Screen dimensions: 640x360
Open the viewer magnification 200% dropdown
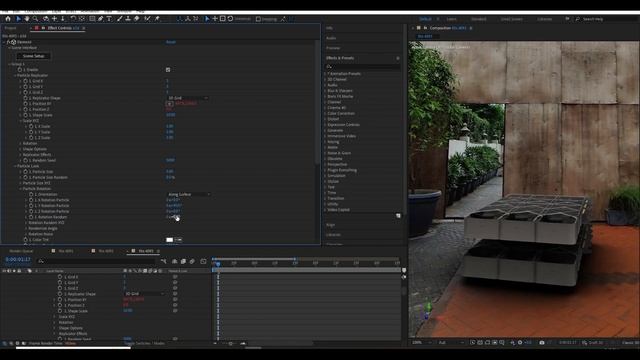(x=421, y=342)
